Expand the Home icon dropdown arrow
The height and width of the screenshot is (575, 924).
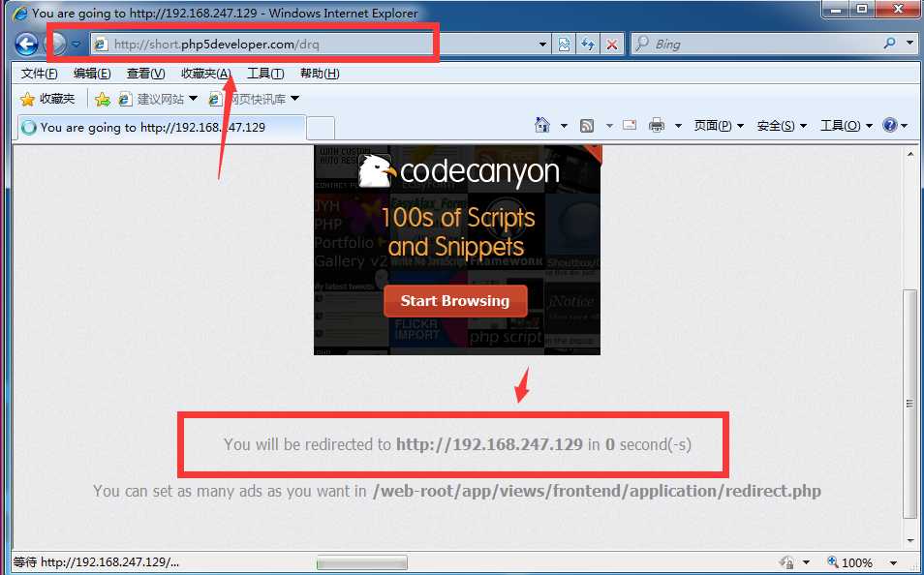point(564,126)
